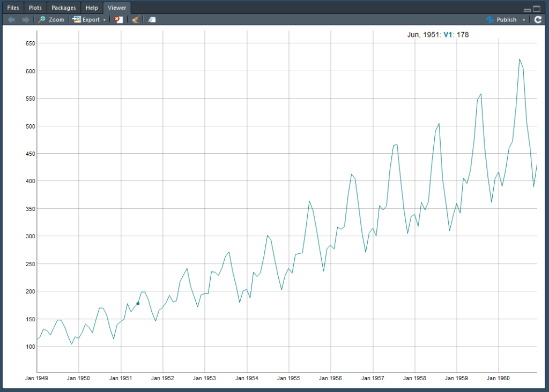This screenshot has width=549, height=392.
Task: Show the plot in a new window
Action: pyautogui.click(x=152, y=19)
